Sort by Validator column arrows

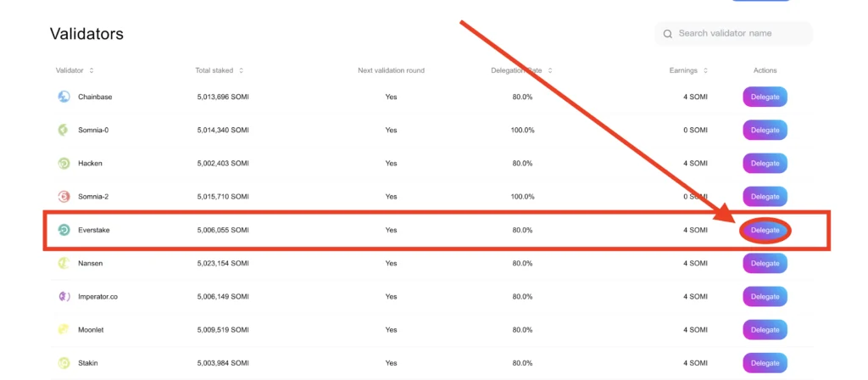click(x=92, y=70)
